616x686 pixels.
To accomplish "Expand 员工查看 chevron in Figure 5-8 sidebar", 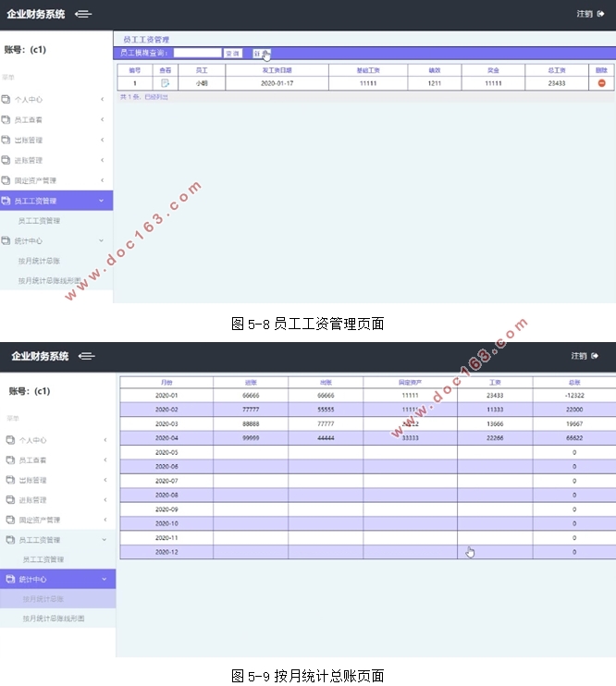I will [x=102, y=119].
